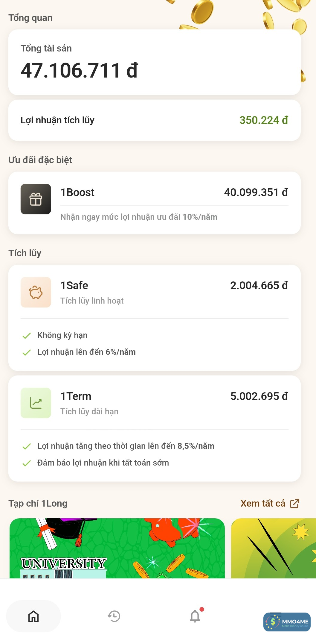Tap the 1Safe title
Image resolution: width=316 pixels, height=644 pixels.
click(x=74, y=286)
